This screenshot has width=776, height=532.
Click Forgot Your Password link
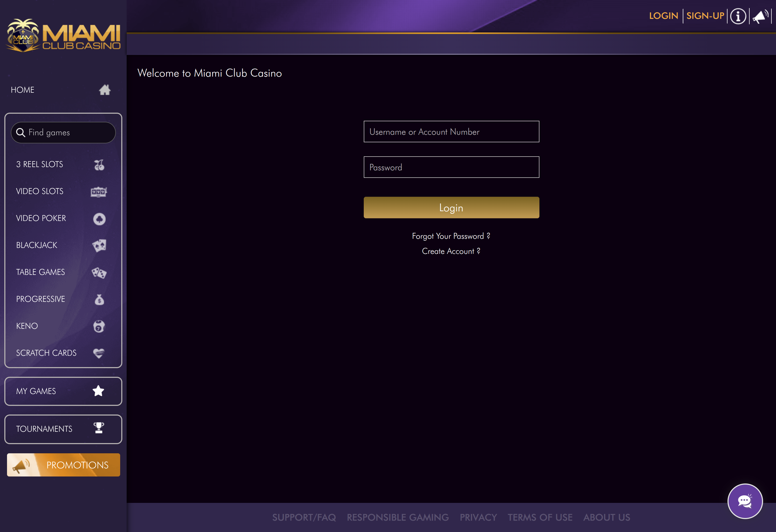[x=451, y=236]
